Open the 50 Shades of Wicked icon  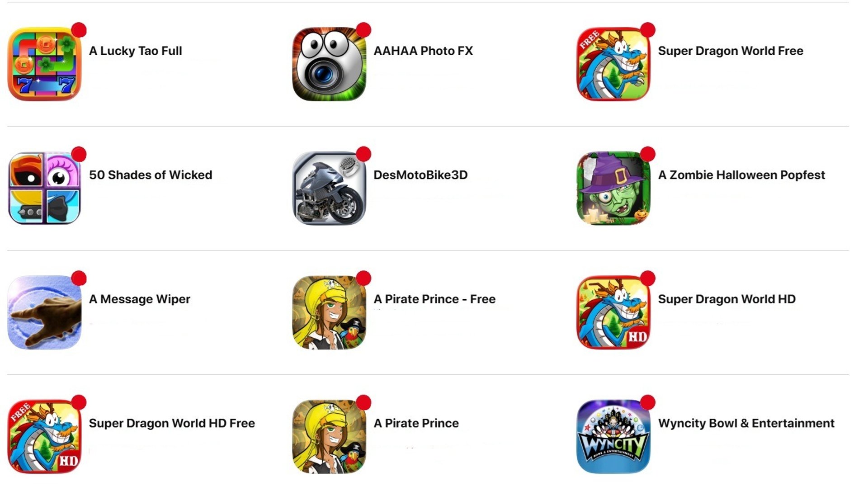(44, 188)
